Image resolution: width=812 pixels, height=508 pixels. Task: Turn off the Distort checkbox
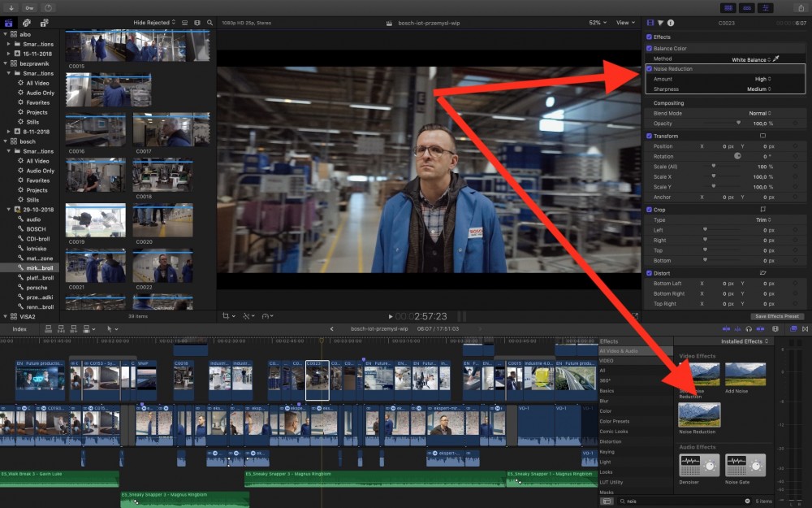coord(650,273)
